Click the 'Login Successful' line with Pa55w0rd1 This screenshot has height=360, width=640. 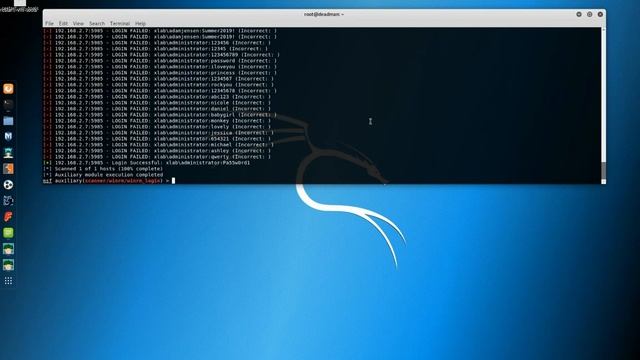point(147,162)
